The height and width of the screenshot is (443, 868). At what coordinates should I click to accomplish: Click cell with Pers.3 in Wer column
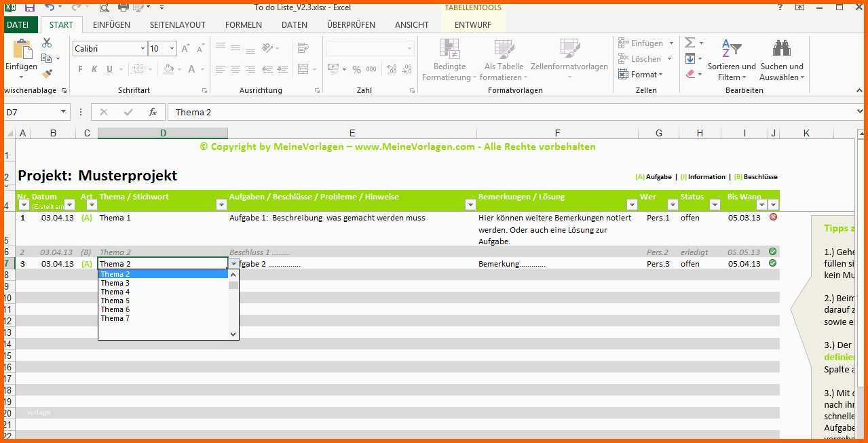tap(658, 264)
